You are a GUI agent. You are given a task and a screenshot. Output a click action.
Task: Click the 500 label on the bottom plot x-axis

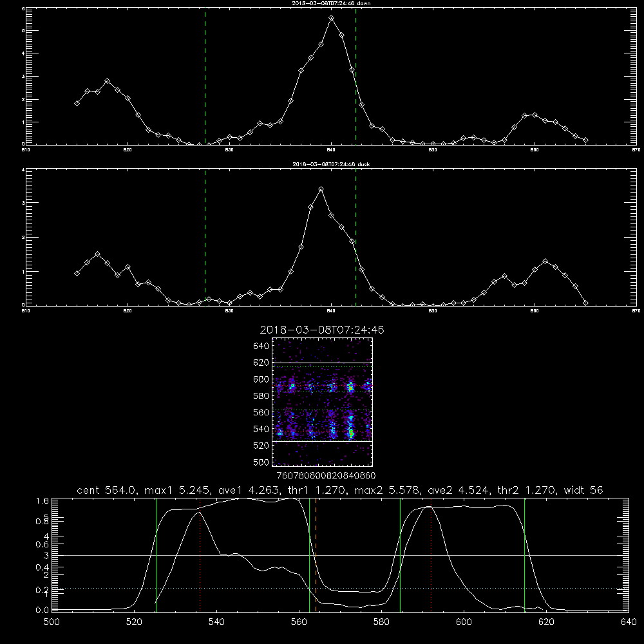[52, 622]
